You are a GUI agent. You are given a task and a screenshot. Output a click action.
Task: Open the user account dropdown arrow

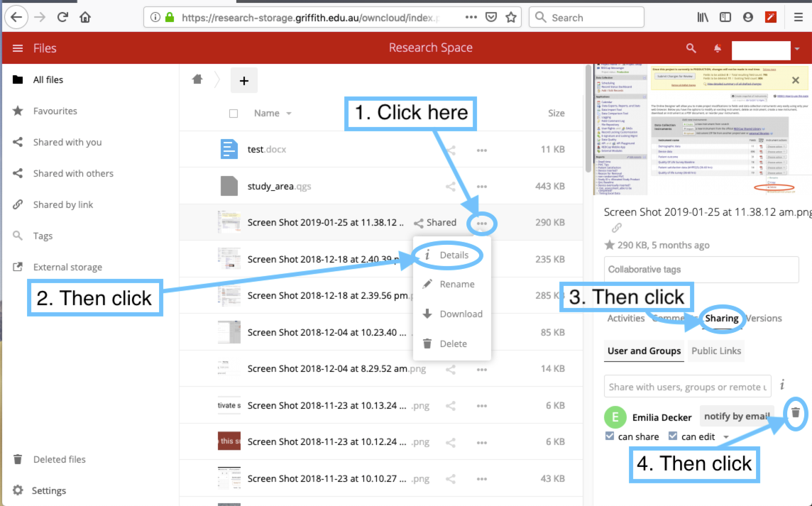798,49
